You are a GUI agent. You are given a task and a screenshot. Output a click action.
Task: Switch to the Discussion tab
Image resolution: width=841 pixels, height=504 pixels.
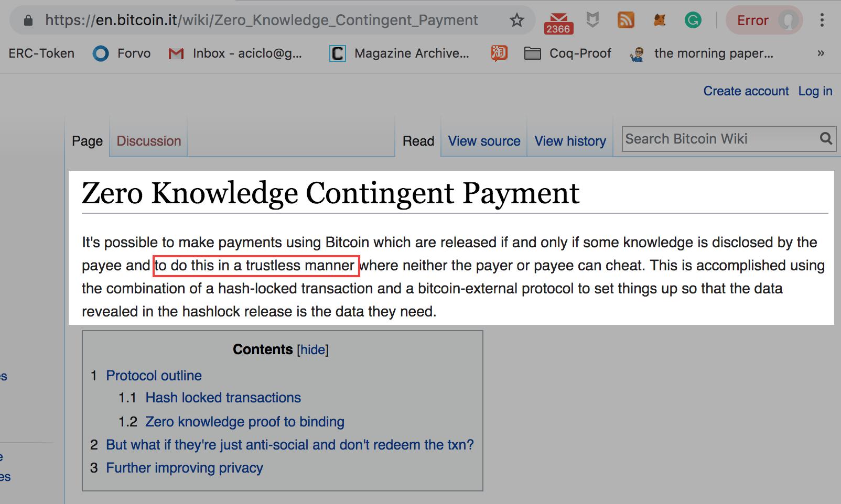pyautogui.click(x=149, y=141)
